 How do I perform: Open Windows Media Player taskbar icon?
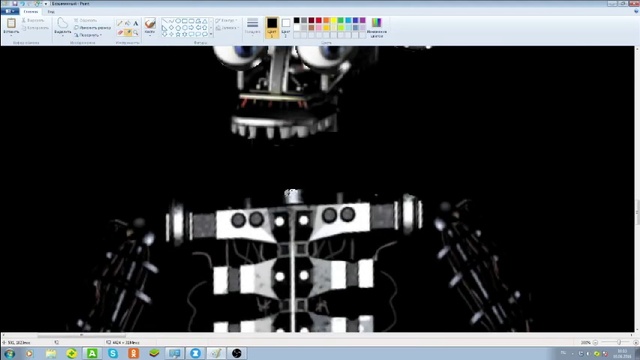(x=29, y=353)
